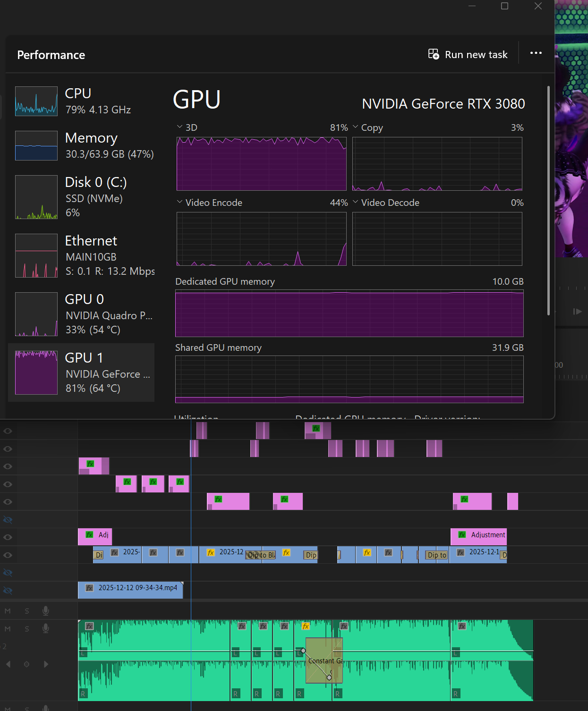Image resolution: width=588 pixels, height=711 pixels.
Task: Select GPU 0 NVIDIA Quadro in sidebar
Action: (x=81, y=314)
